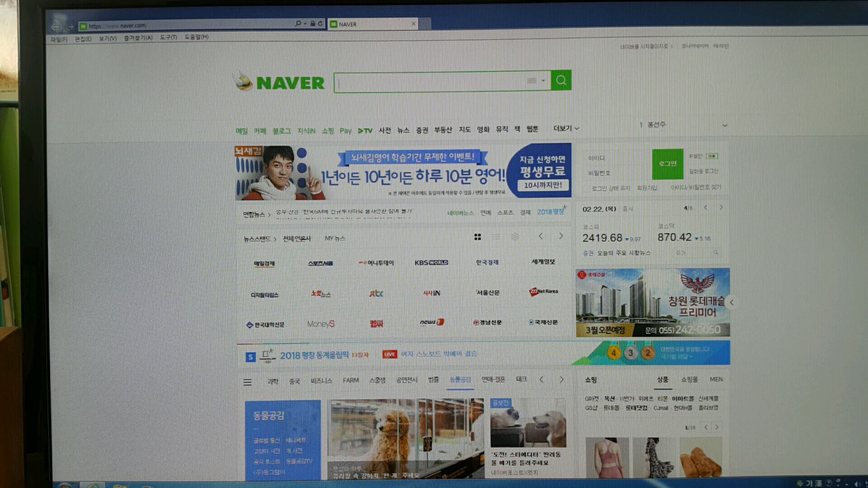Open the jtbc news logo
This screenshot has width=868, height=488.
pyautogui.click(x=376, y=294)
